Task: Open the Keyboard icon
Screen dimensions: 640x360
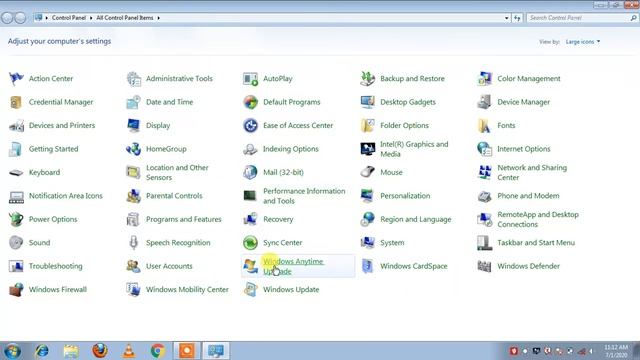Action: 16,172
